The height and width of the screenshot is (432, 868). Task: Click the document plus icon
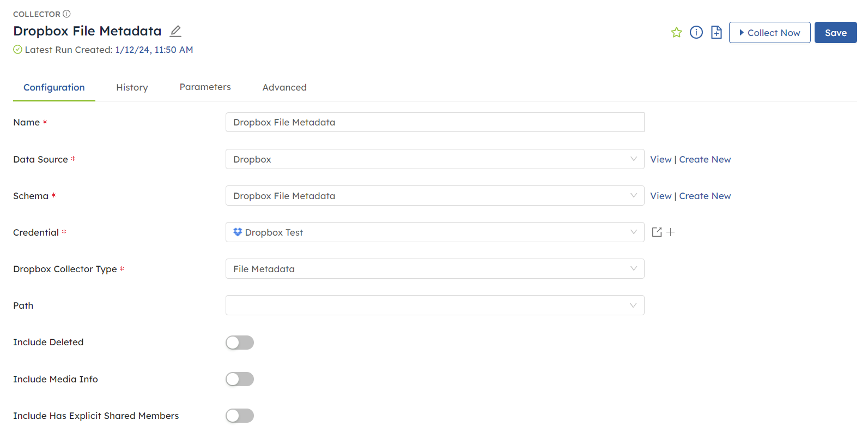point(717,33)
